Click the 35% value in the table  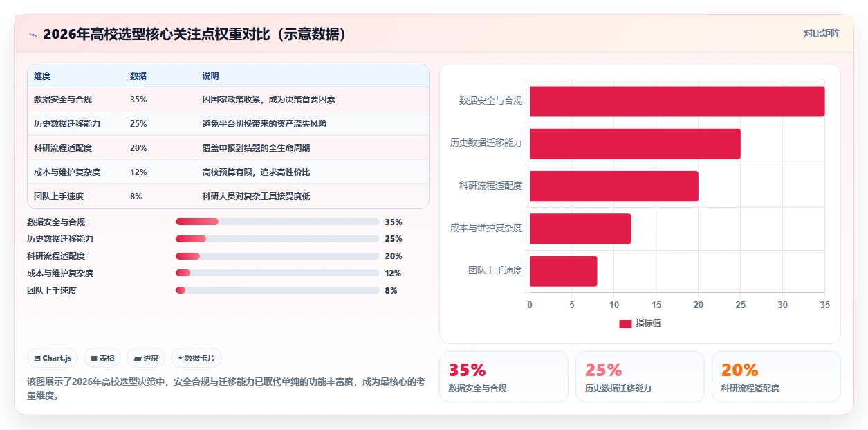pyautogui.click(x=138, y=100)
